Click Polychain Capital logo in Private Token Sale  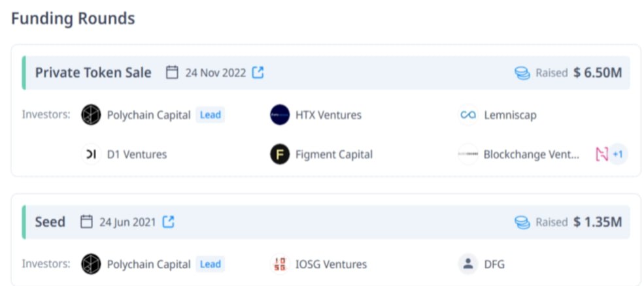pos(91,115)
